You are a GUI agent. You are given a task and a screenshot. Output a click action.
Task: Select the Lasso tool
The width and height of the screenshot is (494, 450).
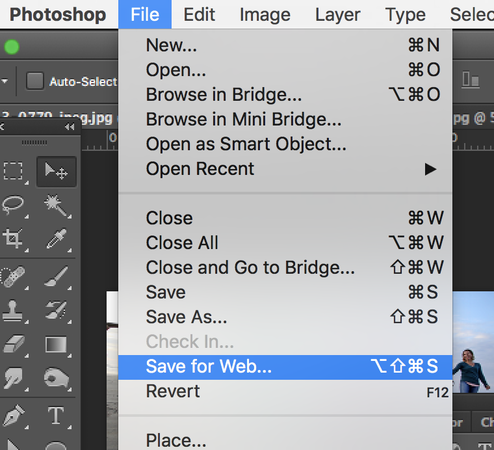[13, 204]
